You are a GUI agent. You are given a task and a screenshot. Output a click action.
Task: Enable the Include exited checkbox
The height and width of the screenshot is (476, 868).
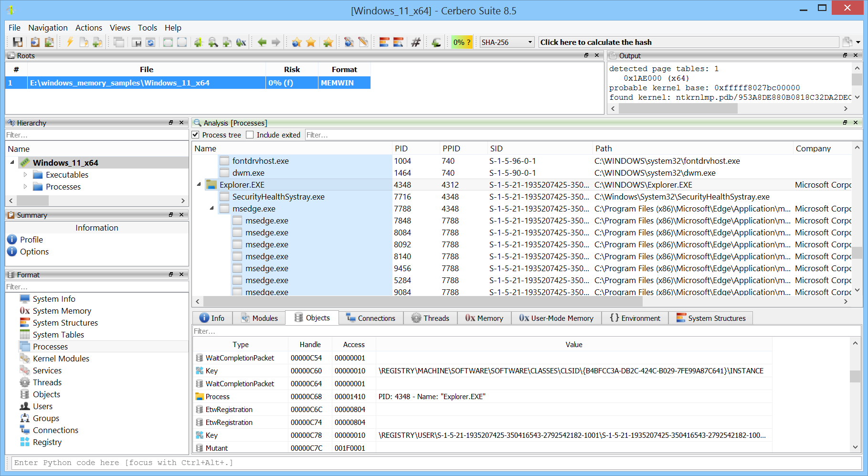point(250,135)
